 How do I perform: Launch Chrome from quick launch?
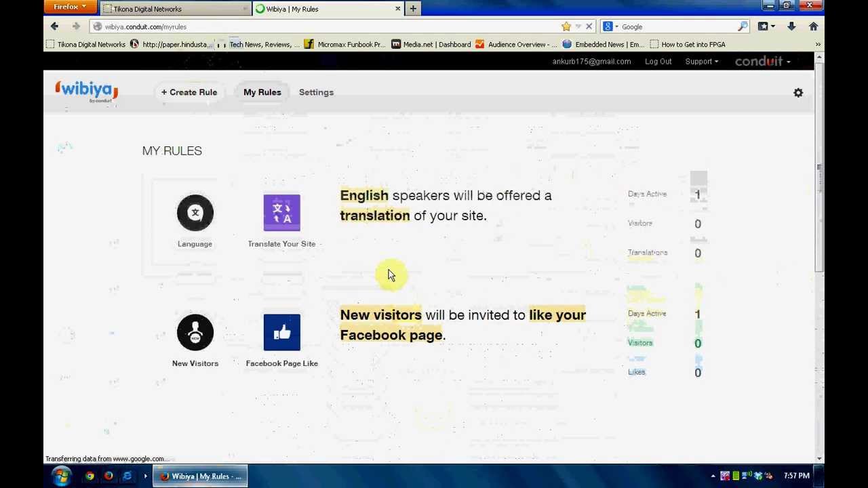pos(90,476)
